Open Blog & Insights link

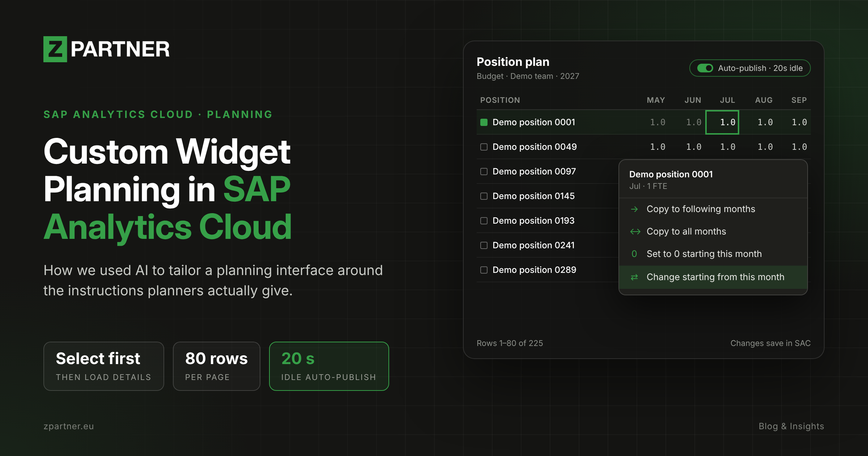(x=791, y=426)
